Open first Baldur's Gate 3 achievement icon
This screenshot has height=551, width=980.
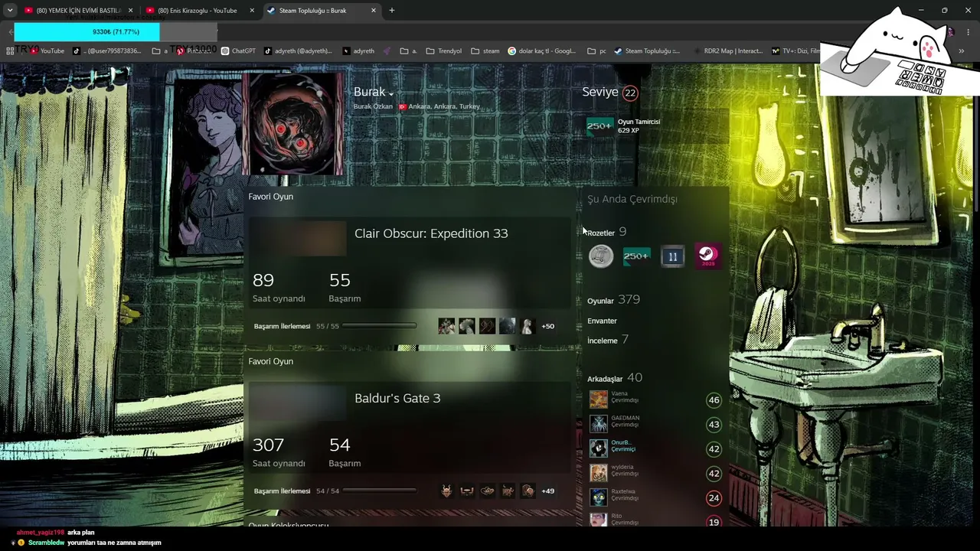click(x=446, y=491)
